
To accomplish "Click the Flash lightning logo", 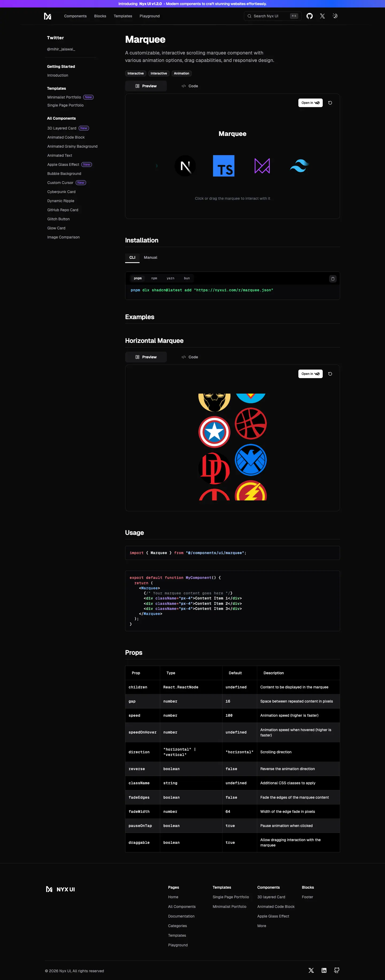I will pos(251,490).
